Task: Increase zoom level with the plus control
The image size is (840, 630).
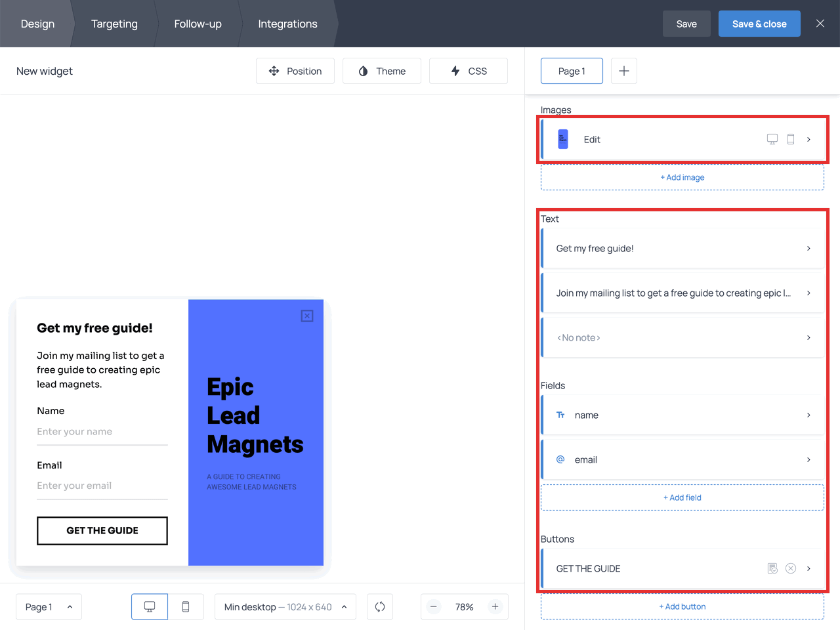Action: pyautogui.click(x=495, y=606)
